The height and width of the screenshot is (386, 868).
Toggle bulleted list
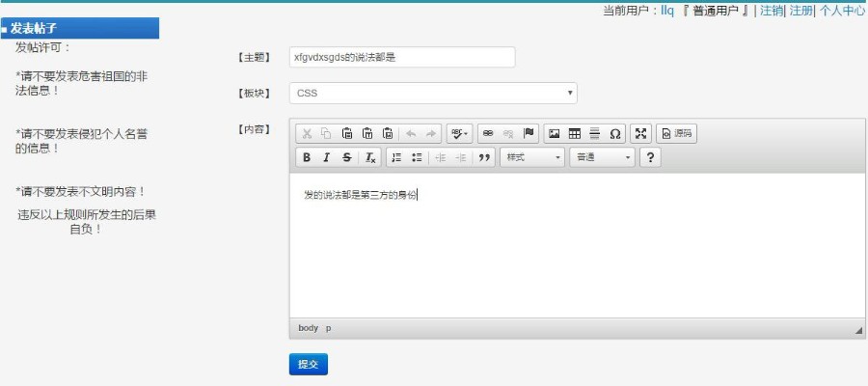coord(417,158)
